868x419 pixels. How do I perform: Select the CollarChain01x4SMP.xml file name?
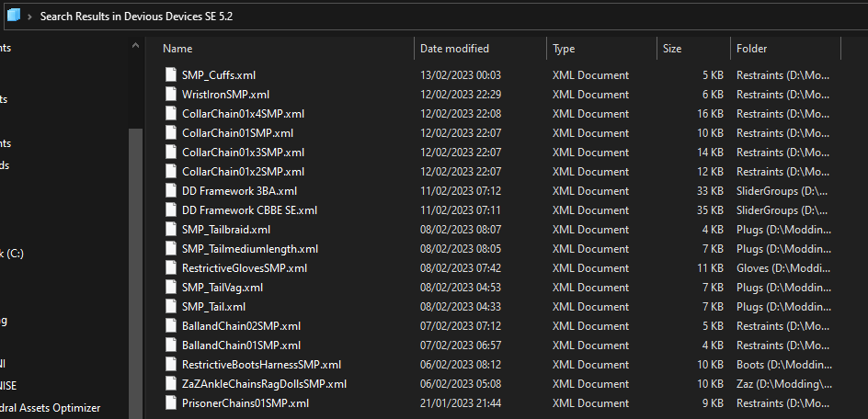click(243, 113)
